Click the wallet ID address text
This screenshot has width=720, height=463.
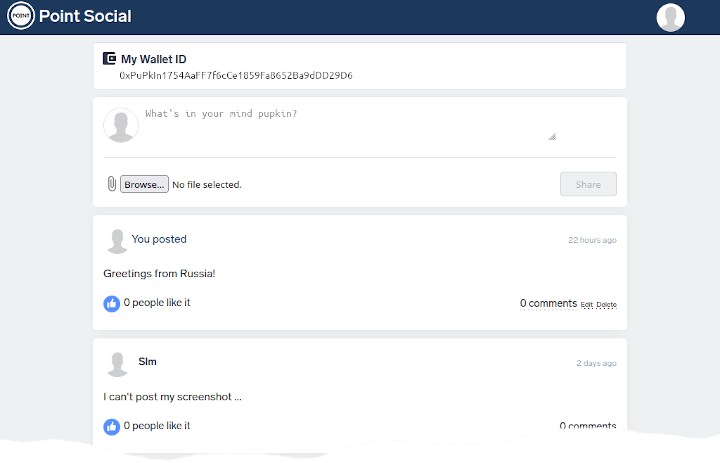tap(236, 75)
